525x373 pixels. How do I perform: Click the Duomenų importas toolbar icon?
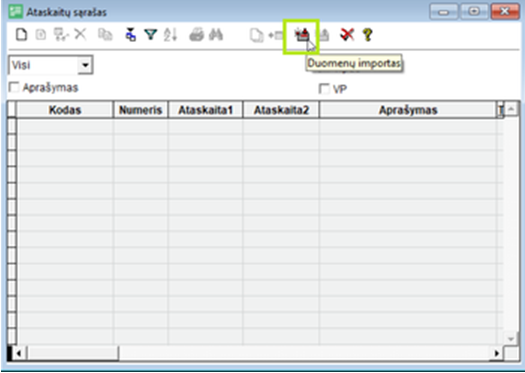point(302,35)
